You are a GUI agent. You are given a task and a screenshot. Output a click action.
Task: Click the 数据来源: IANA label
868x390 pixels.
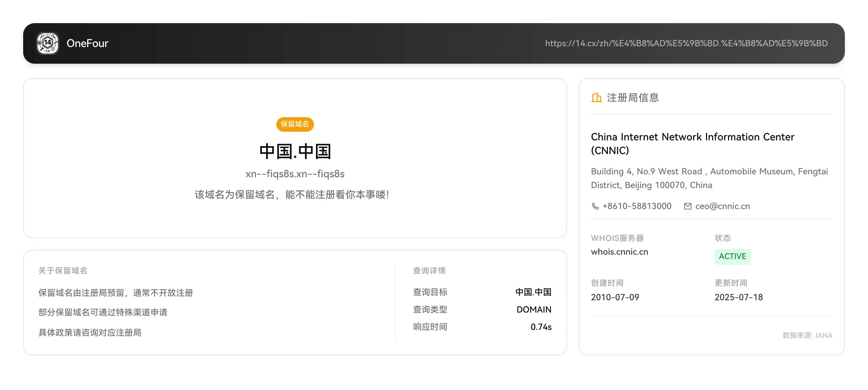(808, 335)
